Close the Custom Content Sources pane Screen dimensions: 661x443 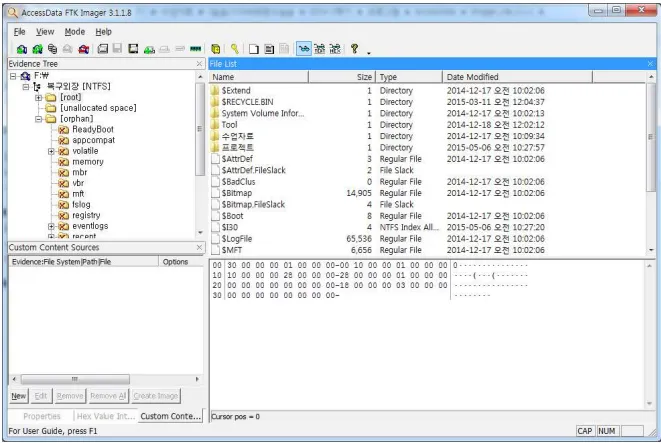[199, 247]
